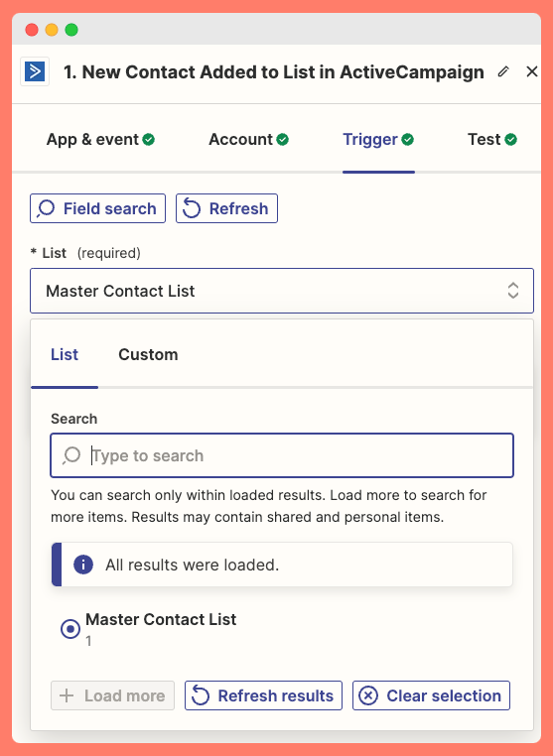The width and height of the screenshot is (553, 756).
Task: Click the green macOS fullscreen dot
Action: (x=71, y=30)
